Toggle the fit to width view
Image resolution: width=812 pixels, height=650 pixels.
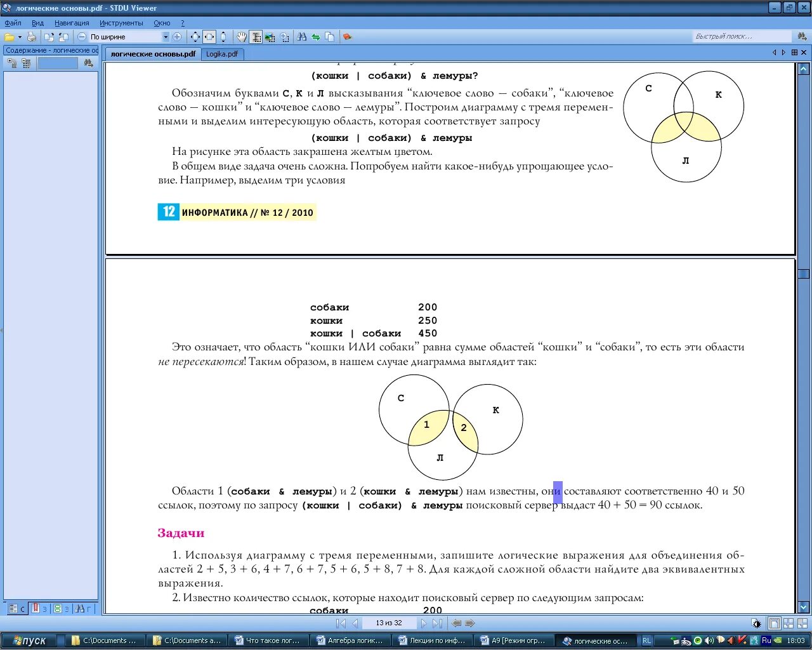coord(209,37)
